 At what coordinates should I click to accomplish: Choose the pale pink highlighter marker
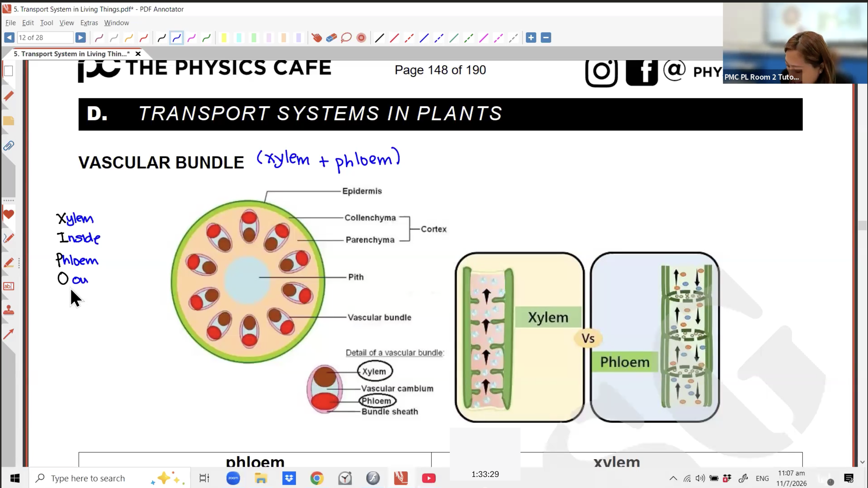click(x=269, y=38)
